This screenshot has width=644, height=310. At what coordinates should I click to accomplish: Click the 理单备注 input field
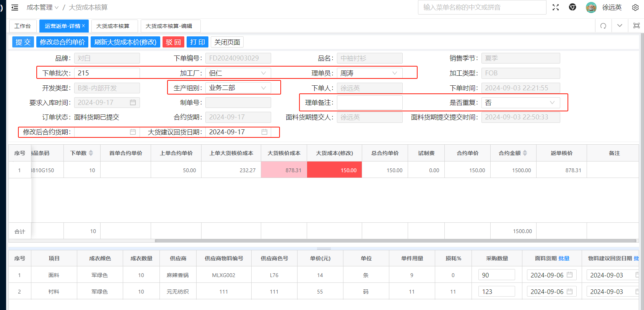[x=369, y=103]
